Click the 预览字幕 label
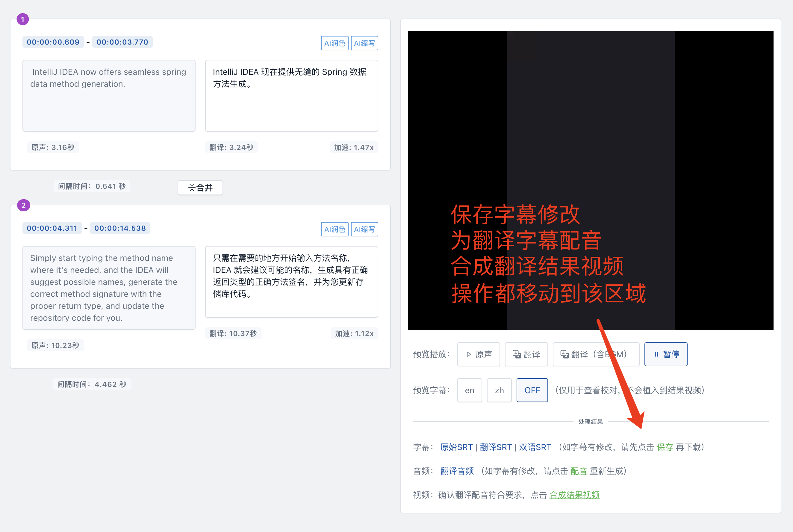 click(431, 390)
